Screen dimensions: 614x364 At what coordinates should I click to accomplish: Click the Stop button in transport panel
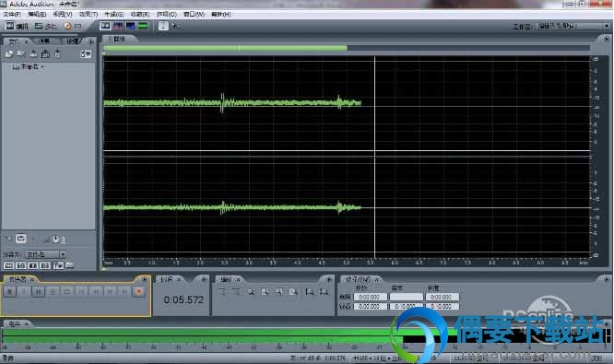[10, 291]
